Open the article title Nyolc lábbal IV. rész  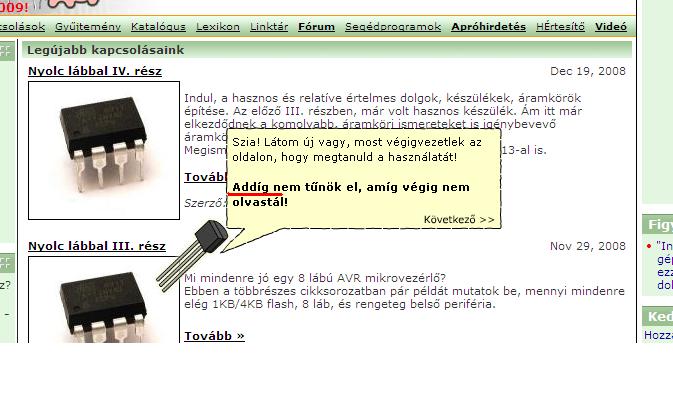click(95, 71)
